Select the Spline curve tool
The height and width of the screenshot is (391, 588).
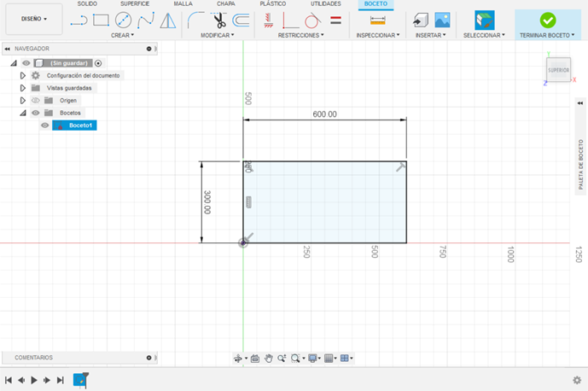coord(145,20)
